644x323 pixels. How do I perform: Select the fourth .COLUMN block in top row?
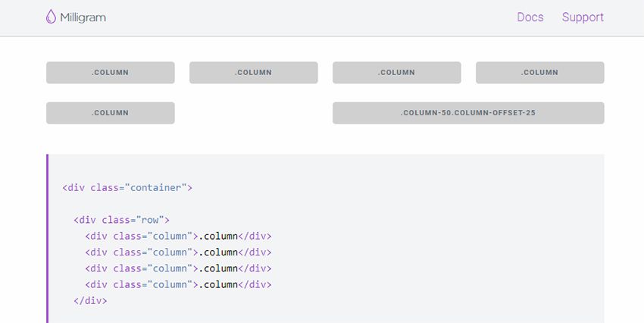(x=539, y=73)
